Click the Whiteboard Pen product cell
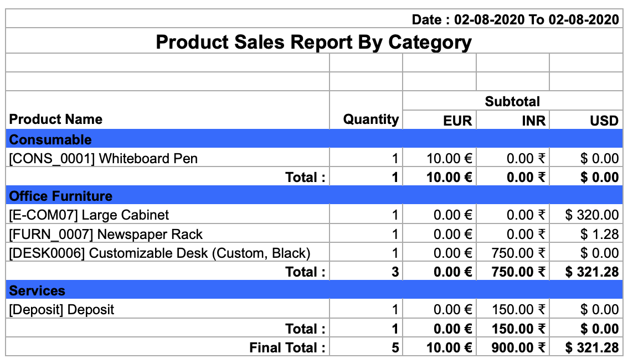The image size is (628, 364). pos(168,158)
